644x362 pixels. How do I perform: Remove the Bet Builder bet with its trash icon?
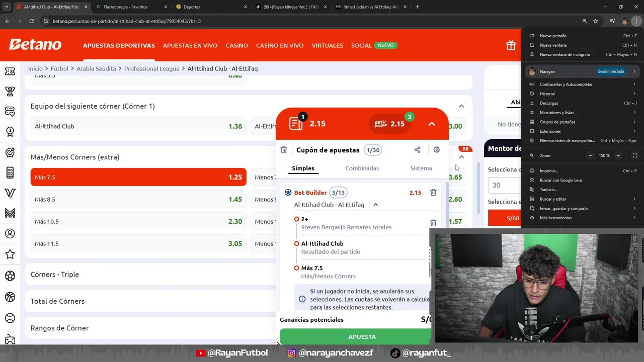point(433,193)
